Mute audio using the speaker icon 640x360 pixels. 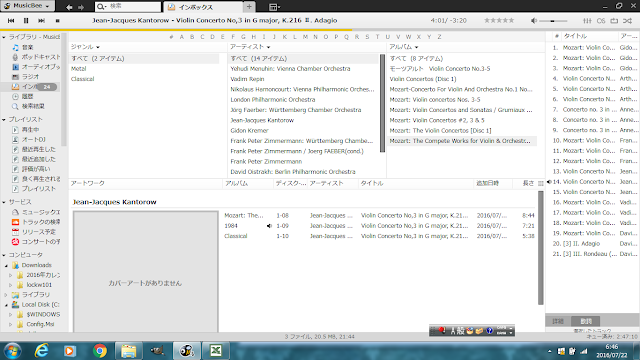tap(534, 20)
